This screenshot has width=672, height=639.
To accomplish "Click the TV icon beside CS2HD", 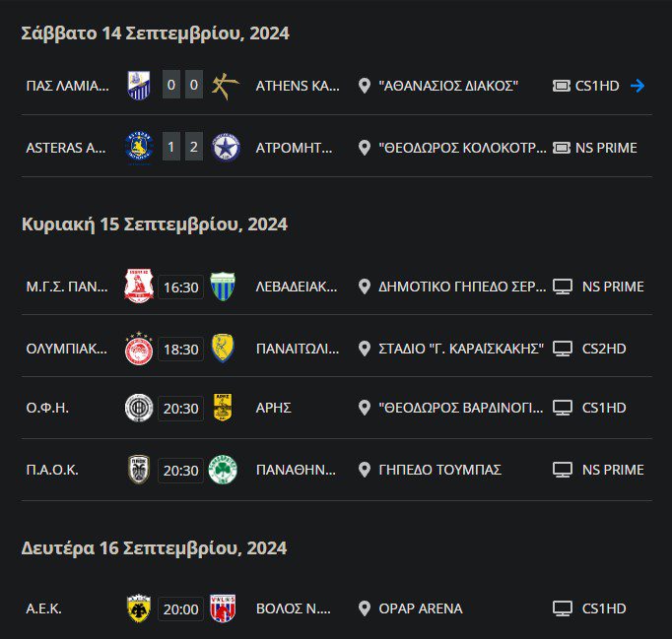I will 563,349.
